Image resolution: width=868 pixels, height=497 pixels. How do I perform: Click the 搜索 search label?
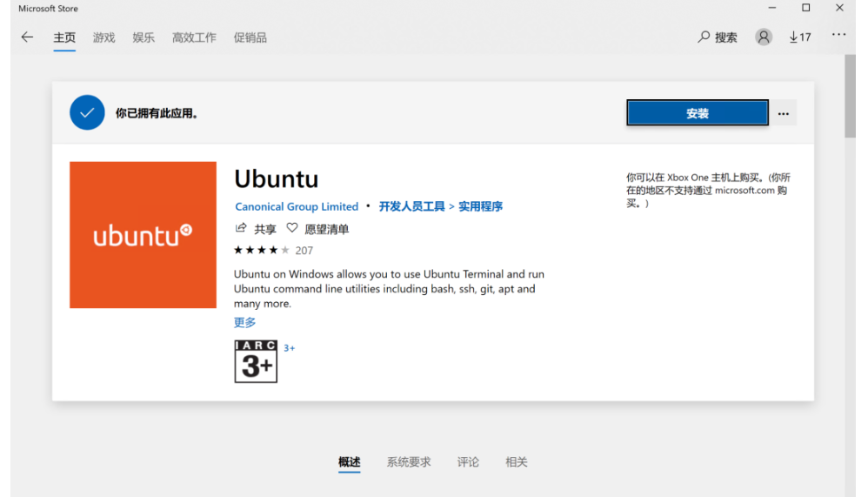[x=725, y=37]
